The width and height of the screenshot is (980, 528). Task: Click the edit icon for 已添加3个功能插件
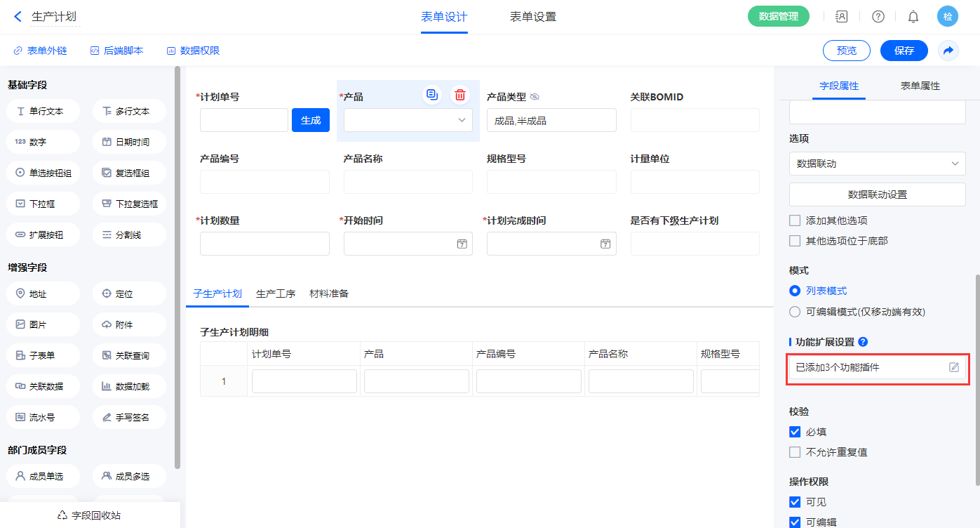pos(954,367)
